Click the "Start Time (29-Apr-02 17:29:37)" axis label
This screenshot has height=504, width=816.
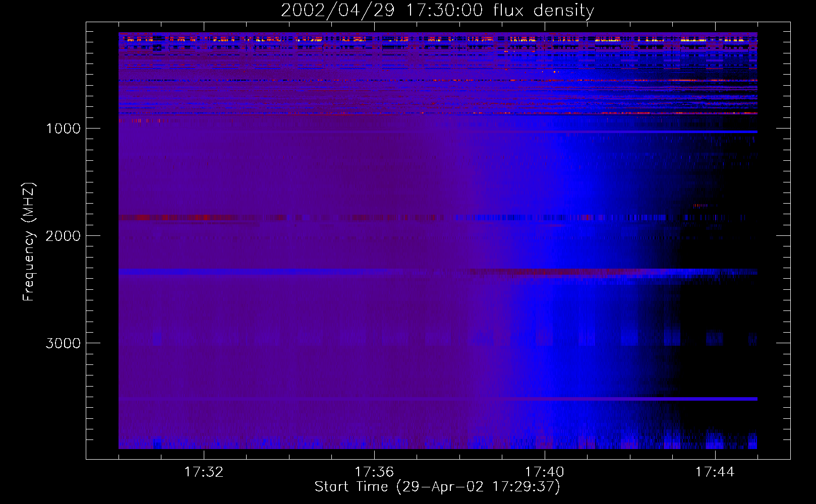coord(437,487)
